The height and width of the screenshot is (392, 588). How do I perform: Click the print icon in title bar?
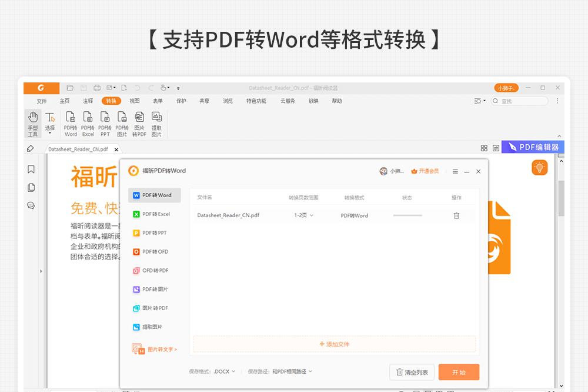(97, 88)
